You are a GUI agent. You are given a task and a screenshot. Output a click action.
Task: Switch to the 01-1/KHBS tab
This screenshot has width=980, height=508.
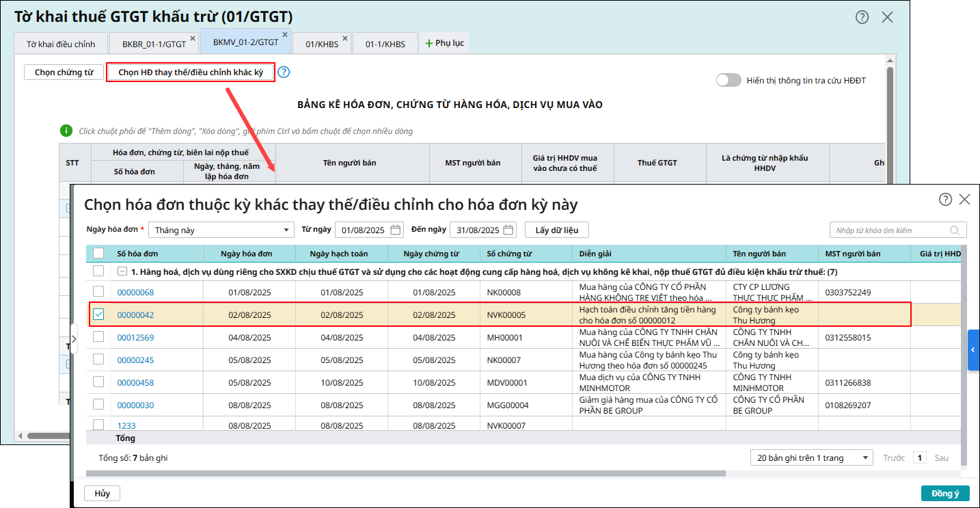click(385, 44)
